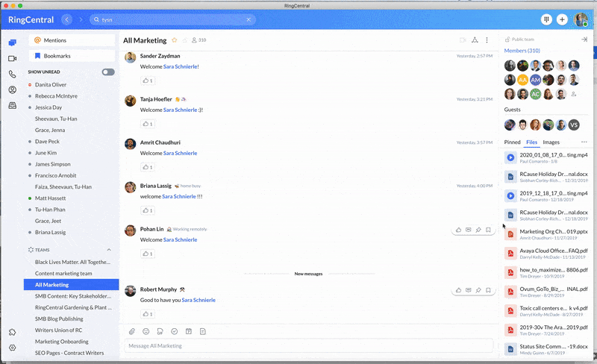Toggle the Show Unread switch
The height and width of the screenshot is (364, 597).
coord(108,72)
